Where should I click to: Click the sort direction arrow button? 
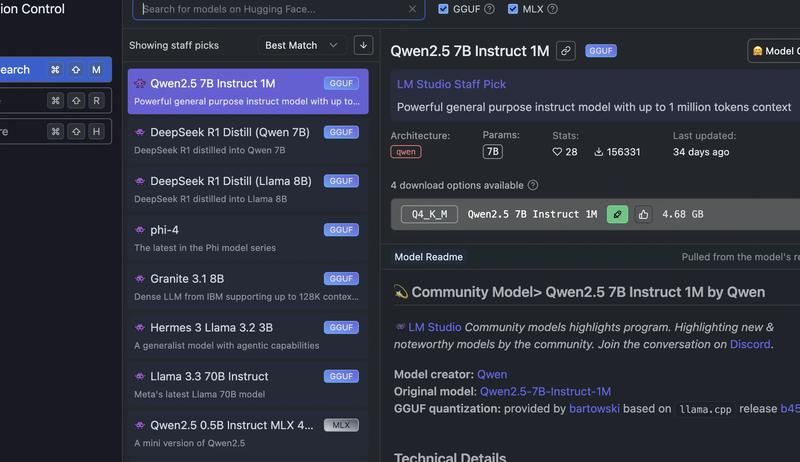click(363, 45)
